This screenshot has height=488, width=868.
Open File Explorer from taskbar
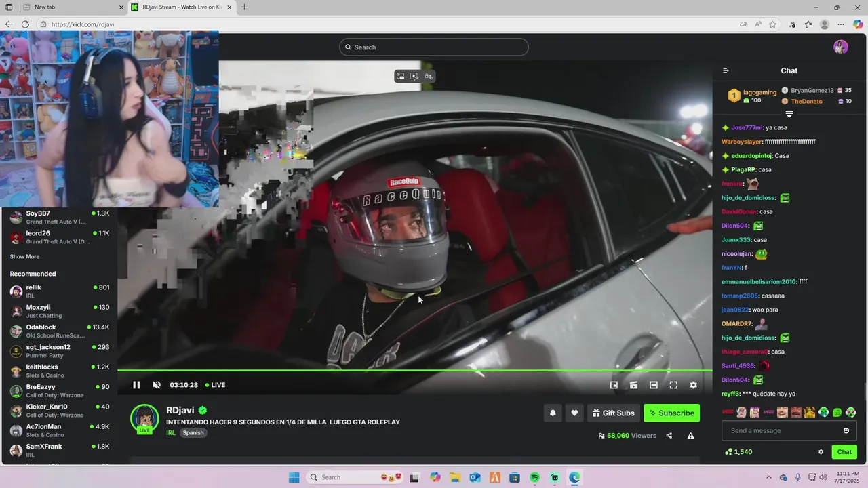455,477
